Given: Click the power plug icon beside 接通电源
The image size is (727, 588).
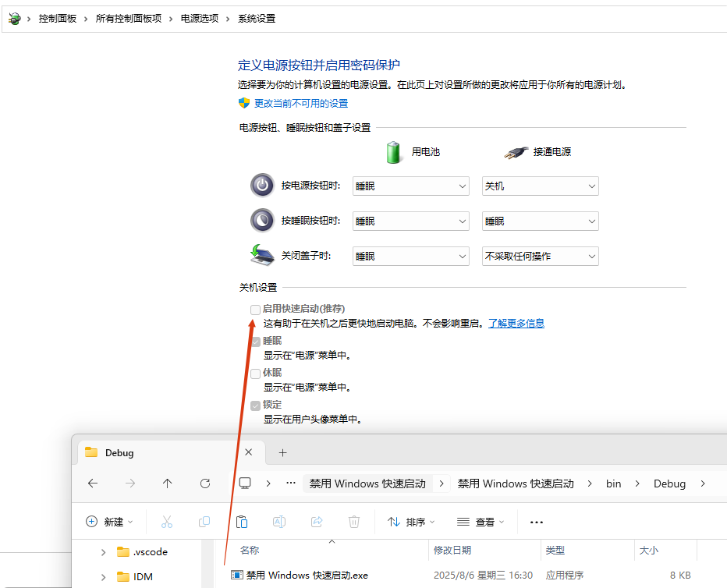Looking at the screenshot, I should click(x=516, y=152).
